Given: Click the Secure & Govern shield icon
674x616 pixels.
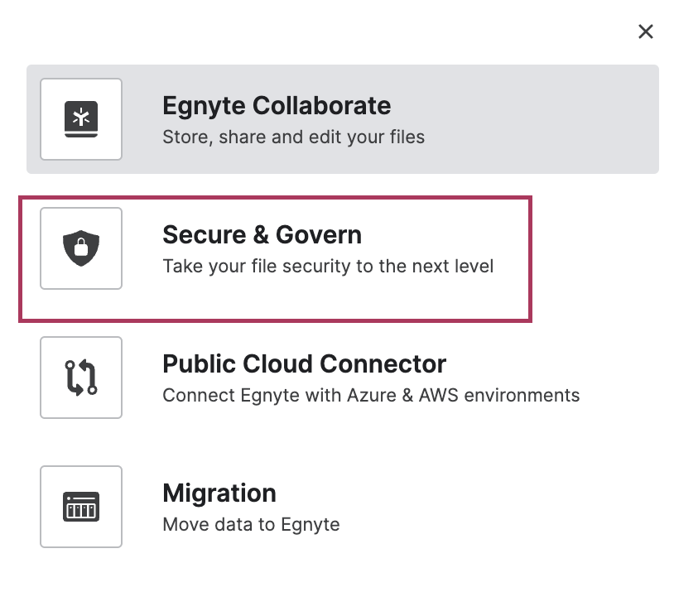Looking at the screenshot, I should pyautogui.click(x=81, y=248).
